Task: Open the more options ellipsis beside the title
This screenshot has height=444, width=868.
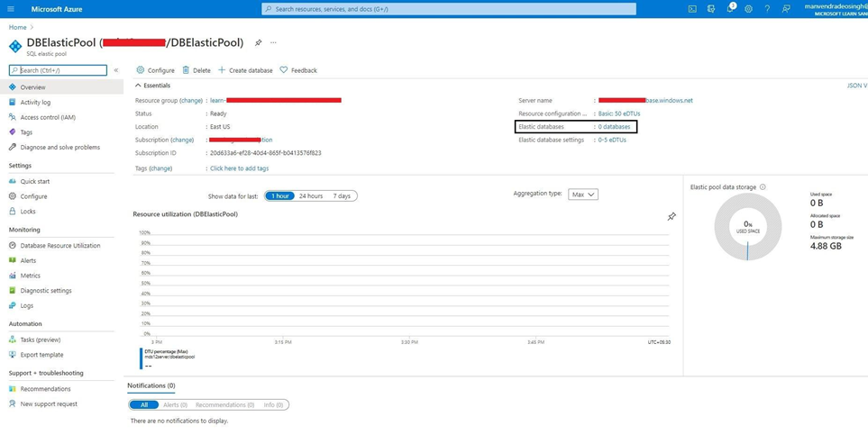Action: coord(273,42)
